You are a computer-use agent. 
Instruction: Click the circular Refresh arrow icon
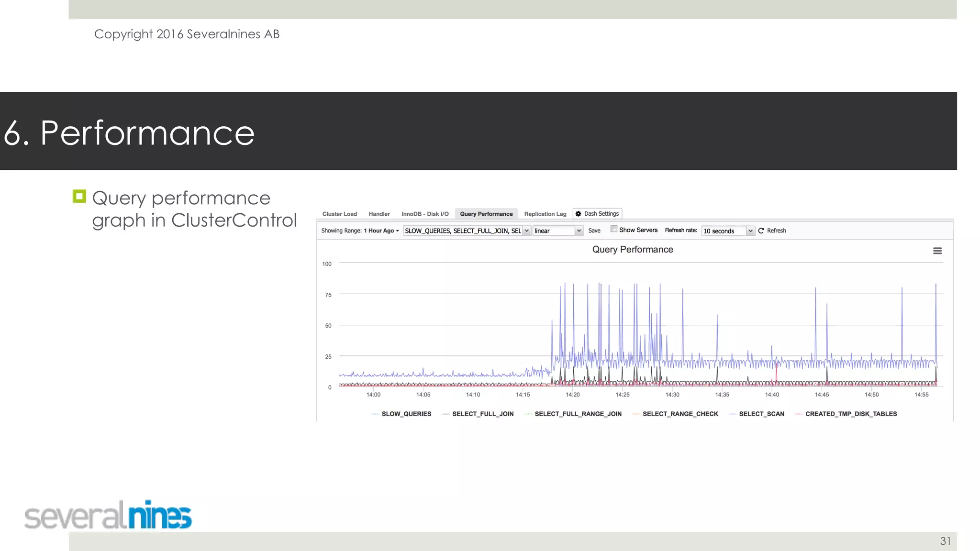[761, 231]
